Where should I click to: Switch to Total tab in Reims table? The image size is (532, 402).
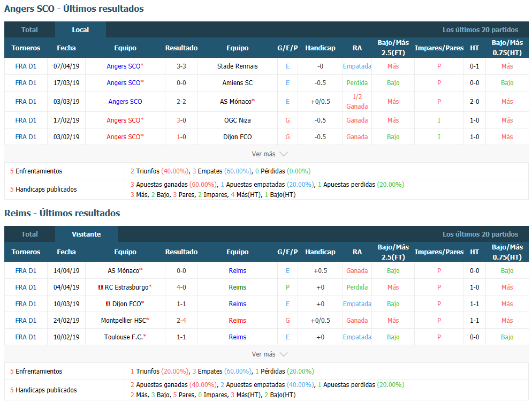pyautogui.click(x=29, y=234)
